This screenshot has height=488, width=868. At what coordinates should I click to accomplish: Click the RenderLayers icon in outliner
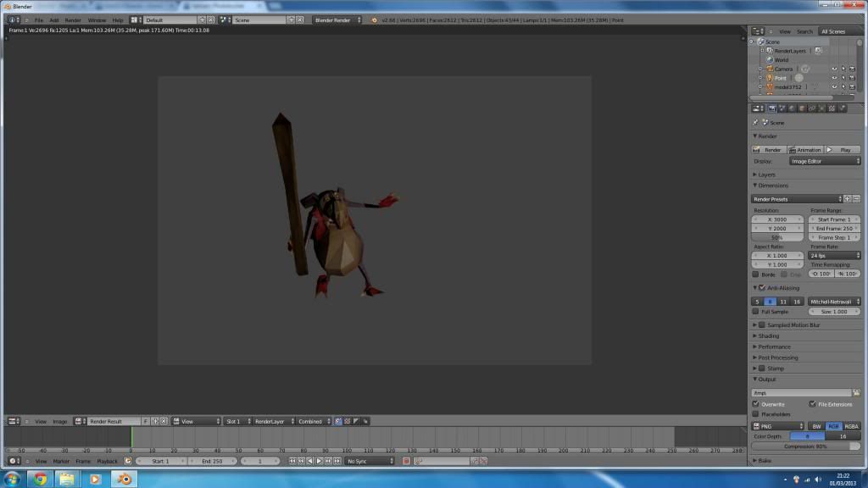770,51
